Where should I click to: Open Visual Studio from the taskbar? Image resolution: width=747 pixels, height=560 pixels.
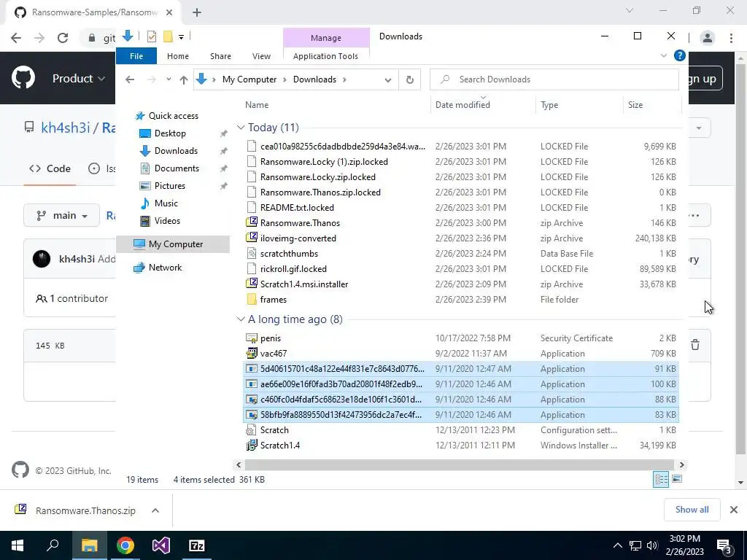tap(161, 545)
